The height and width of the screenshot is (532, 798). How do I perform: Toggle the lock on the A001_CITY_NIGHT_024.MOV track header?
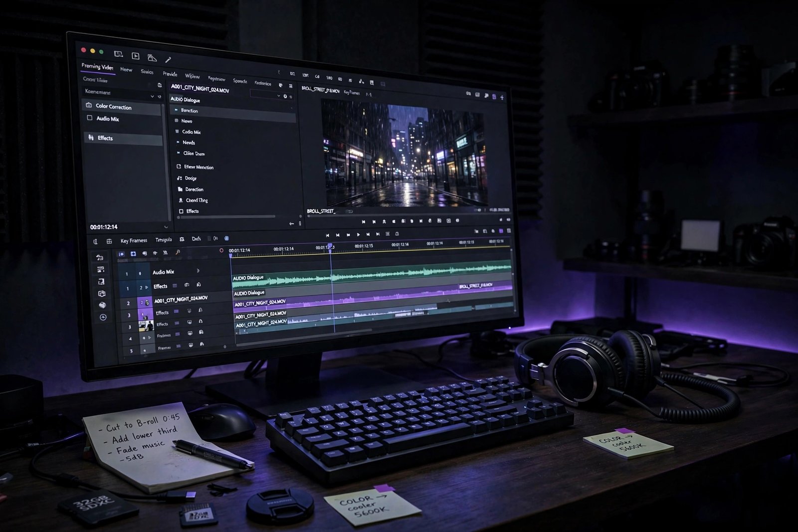click(147, 302)
